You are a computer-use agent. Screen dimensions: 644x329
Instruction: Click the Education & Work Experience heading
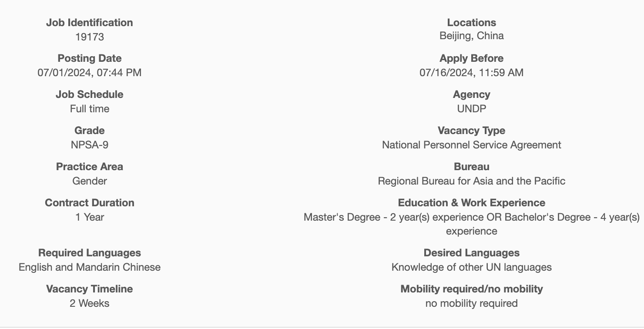click(472, 203)
